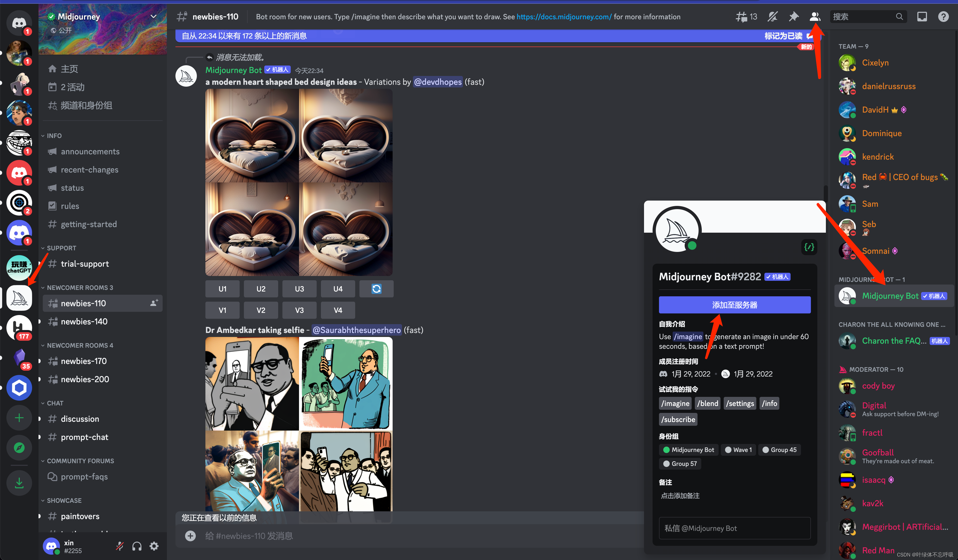
Task: Click the 添加至服务器 button
Action: pos(734,305)
